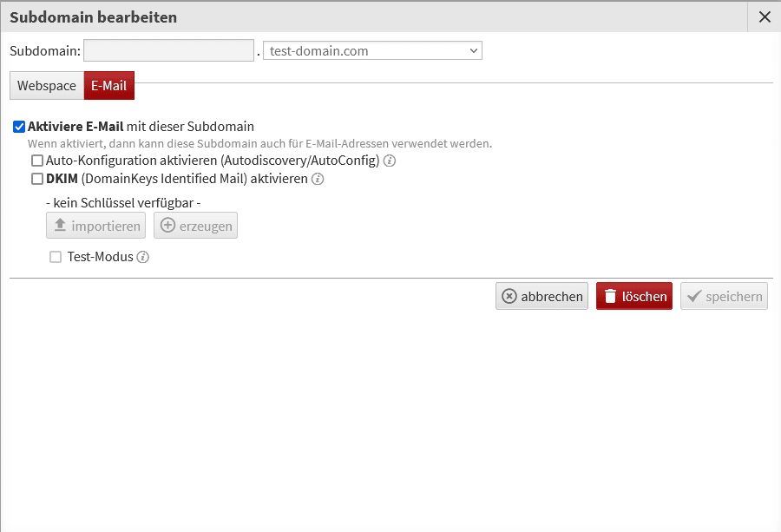Switch to the Webspace tab
The image size is (781, 532).
tap(46, 85)
